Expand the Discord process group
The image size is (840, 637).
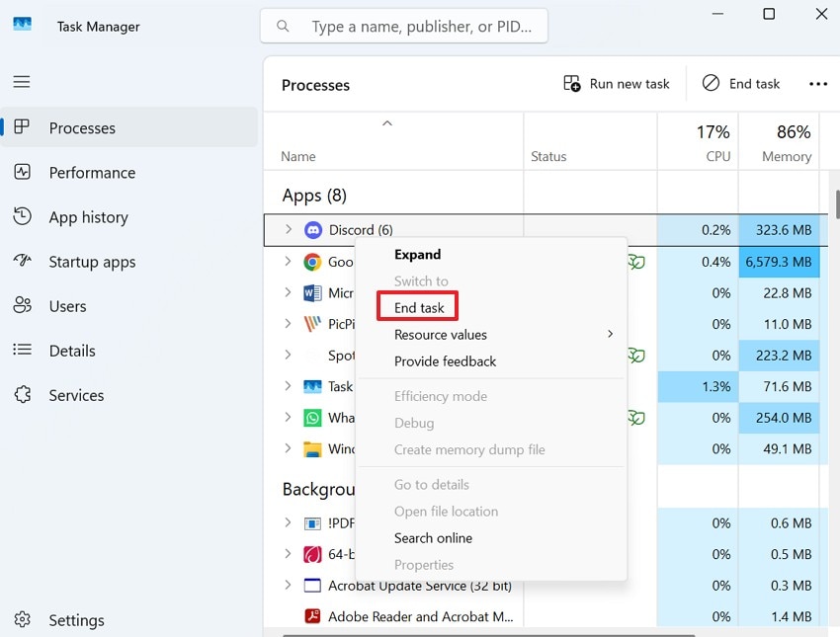(x=287, y=229)
